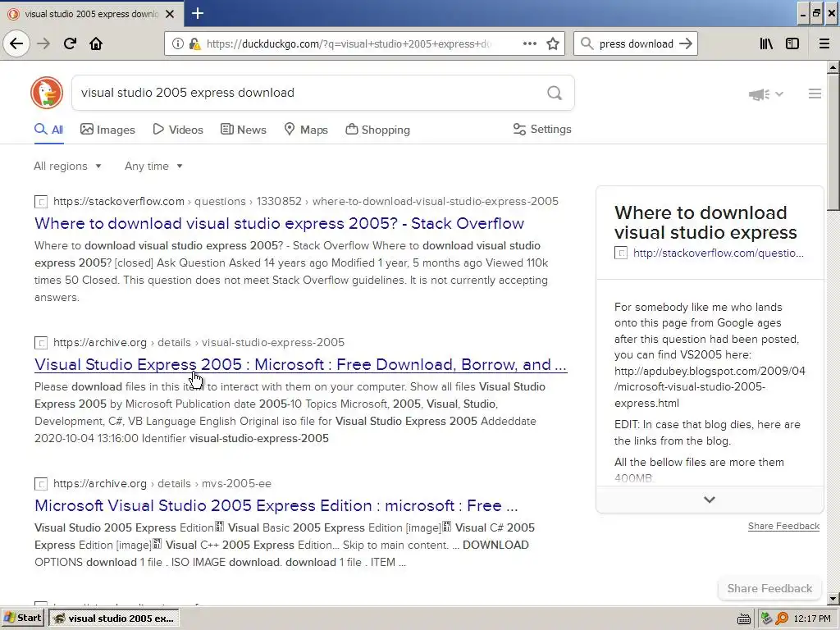Switch to the Shopping tab
This screenshot has height=630, width=840.
click(377, 130)
